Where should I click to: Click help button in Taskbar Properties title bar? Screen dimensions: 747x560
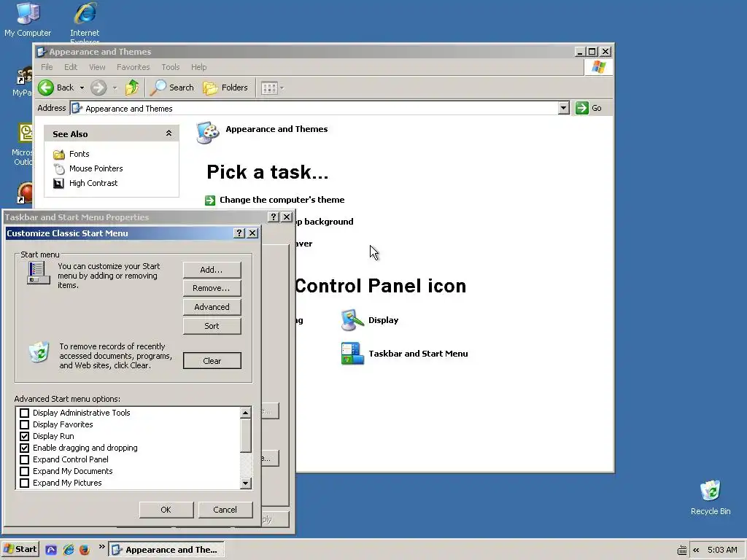coord(274,217)
